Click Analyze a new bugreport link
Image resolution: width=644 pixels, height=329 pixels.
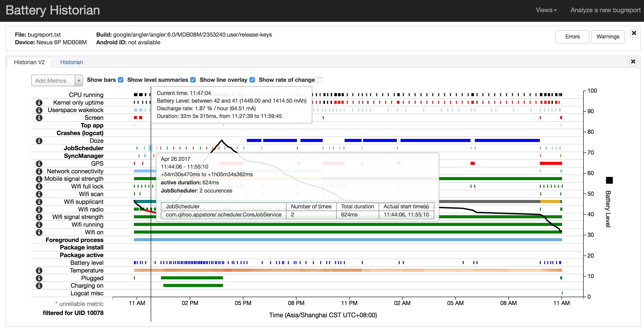605,10
